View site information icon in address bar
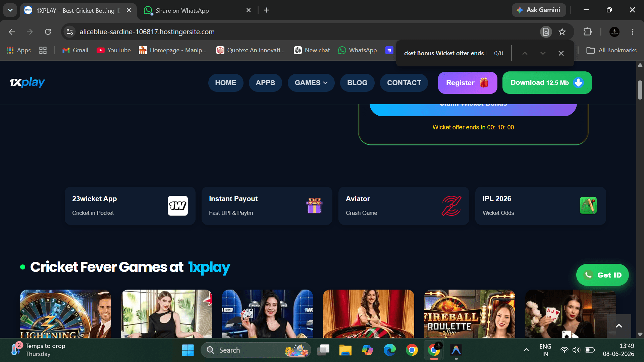Screen dimensions: 644x362 click(x=70, y=32)
